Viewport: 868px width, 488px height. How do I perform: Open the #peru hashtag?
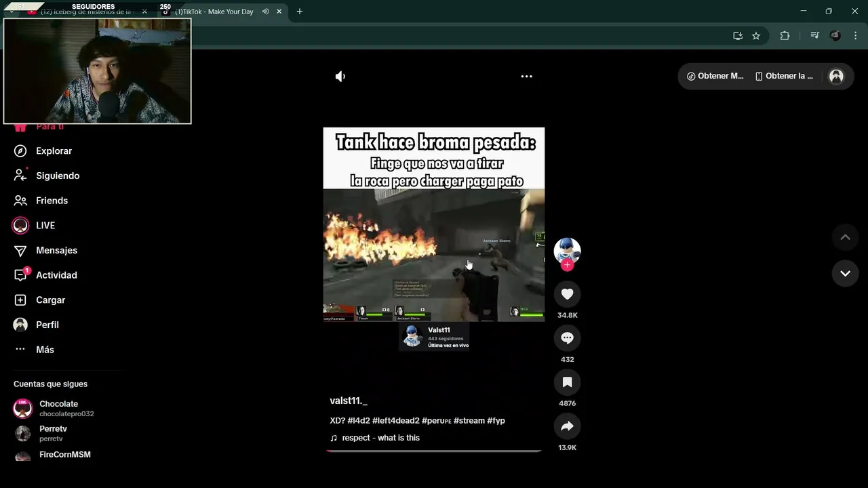click(x=436, y=421)
